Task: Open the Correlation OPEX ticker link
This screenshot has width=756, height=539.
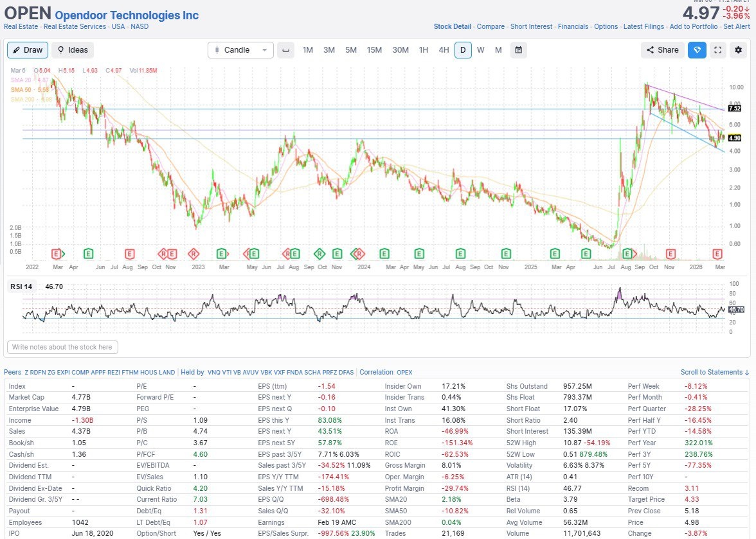Action: click(x=404, y=373)
